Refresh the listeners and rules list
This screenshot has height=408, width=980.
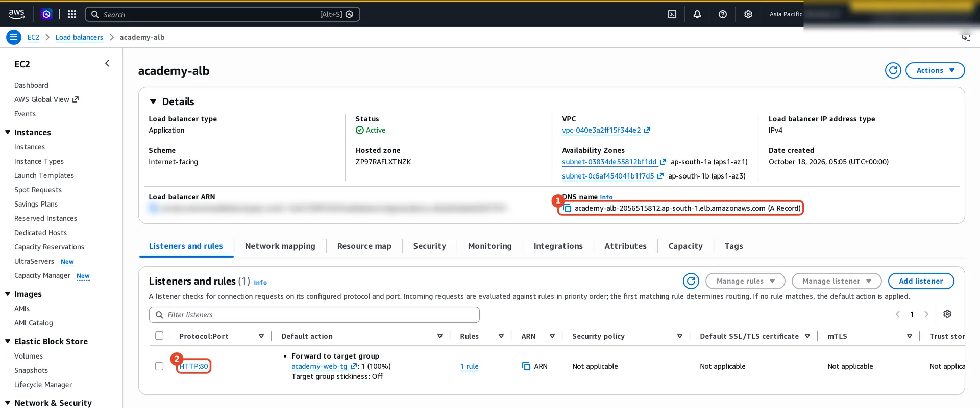click(691, 281)
